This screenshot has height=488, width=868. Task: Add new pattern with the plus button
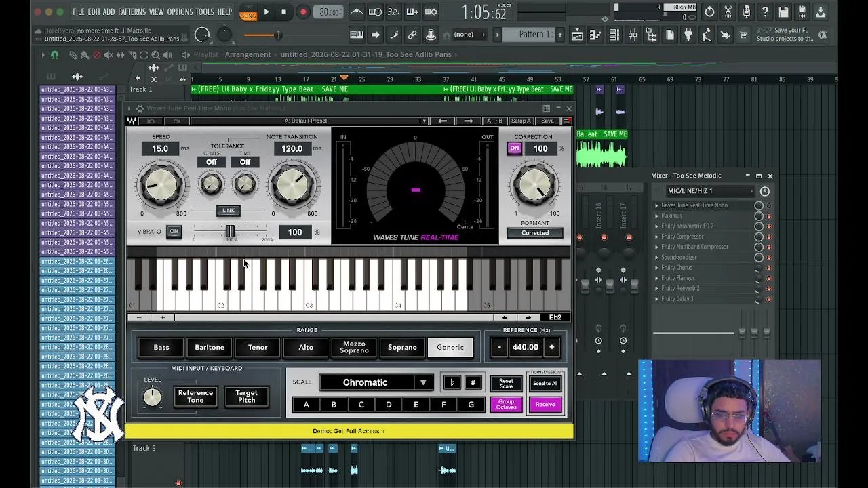tap(559, 35)
